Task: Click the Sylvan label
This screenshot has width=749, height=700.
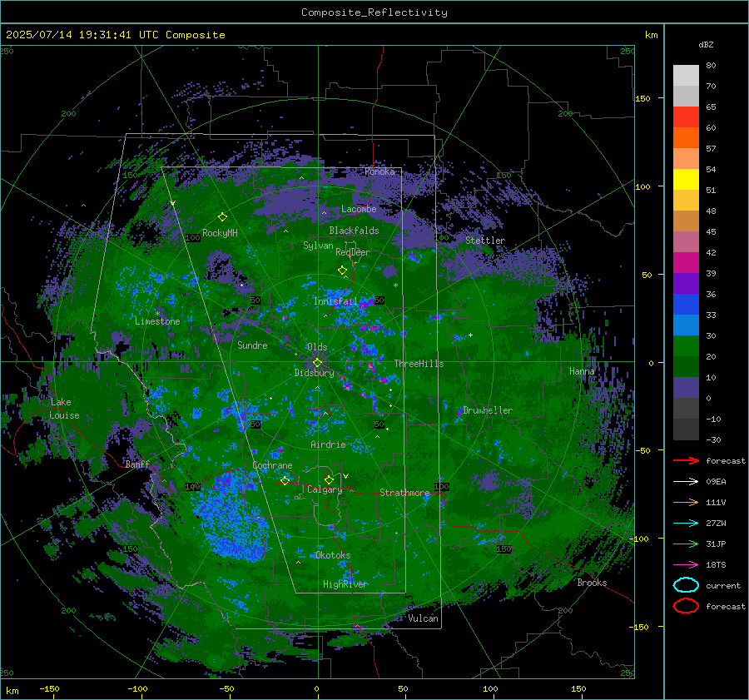Action: tap(318, 246)
